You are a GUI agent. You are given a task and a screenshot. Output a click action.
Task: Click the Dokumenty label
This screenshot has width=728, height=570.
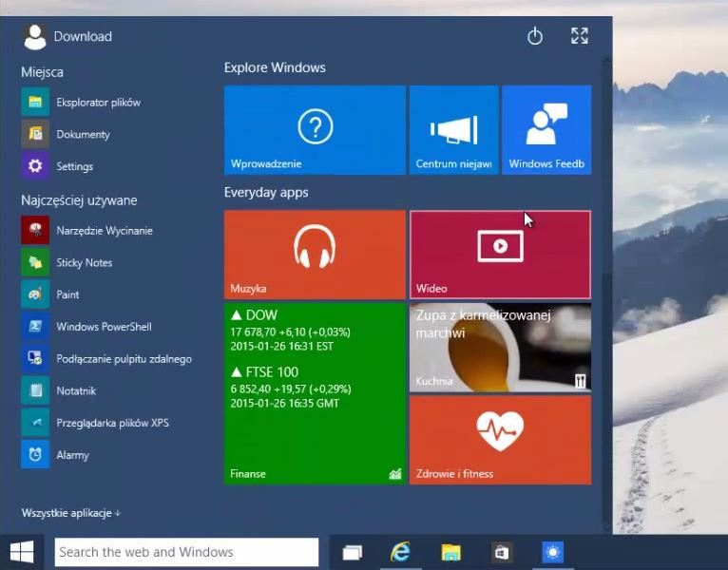[x=83, y=134]
